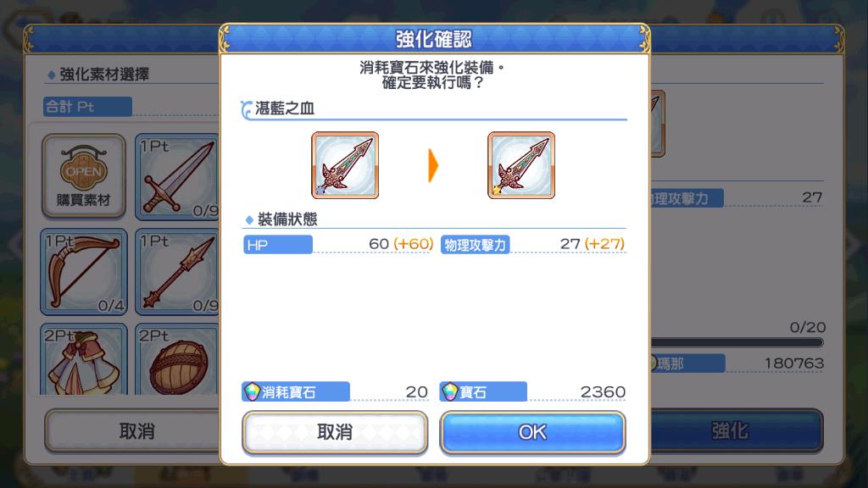The width and height of the screenshot is (868, 488).
Task: Click the pre-enhancement 湛藍之血 sword icon
Action: [345, 165]
